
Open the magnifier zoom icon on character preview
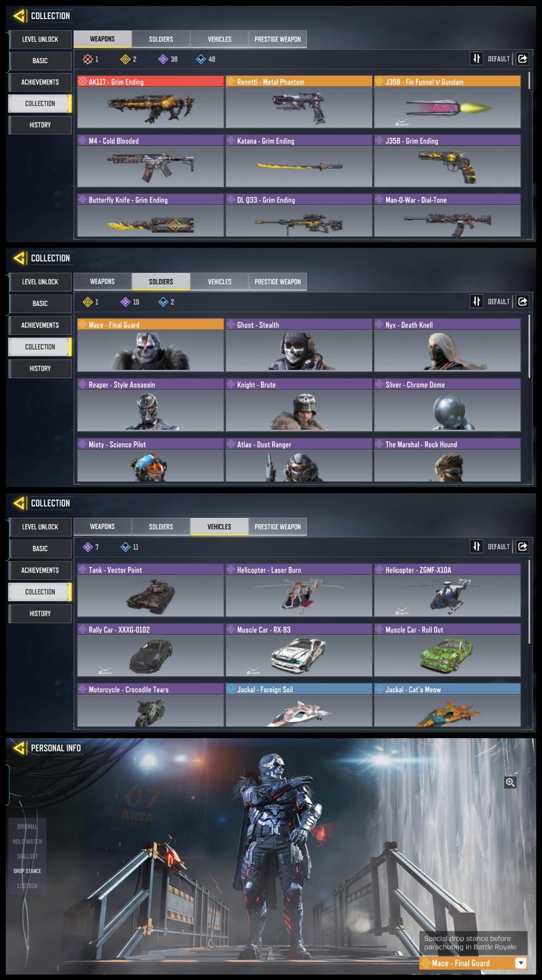click(510, 782)
